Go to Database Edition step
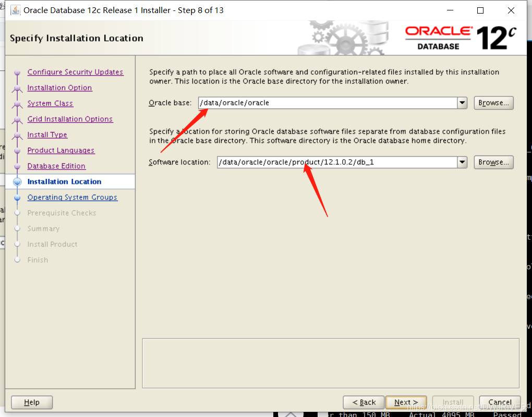The height and width of the screenshot is (417, 532). (57, 166)
